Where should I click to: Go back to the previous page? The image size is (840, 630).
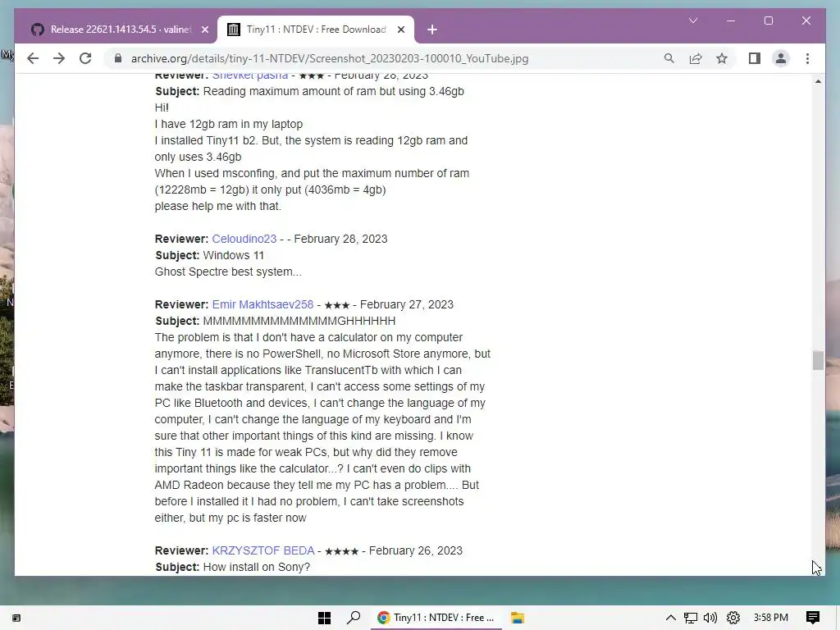pos(33,58)
